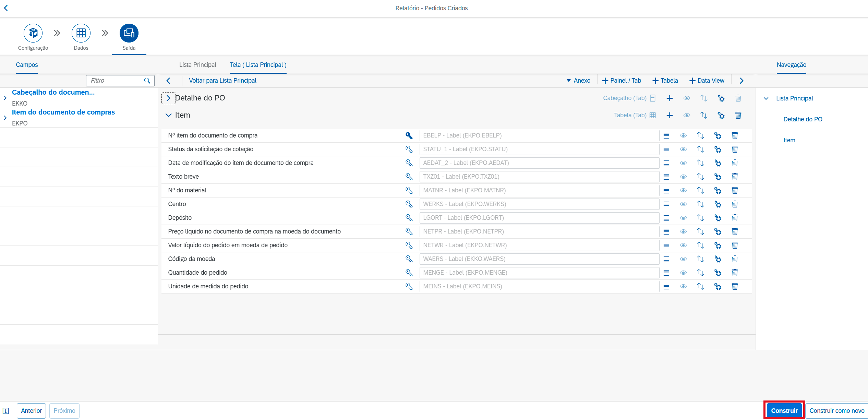Open settings gears for Item section
Viewport: 868px width, 419px height.
pyautogui.click(x=721, y=116)
